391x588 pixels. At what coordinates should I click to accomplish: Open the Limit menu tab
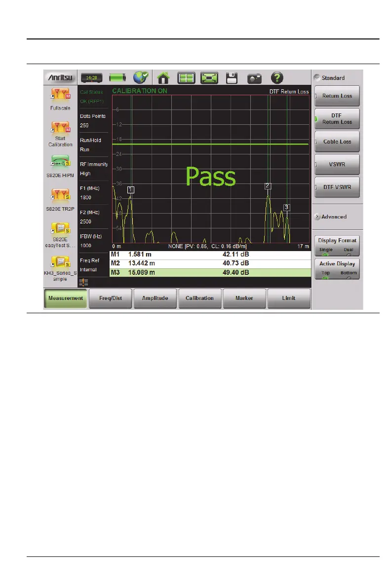[x=289, y=298]
